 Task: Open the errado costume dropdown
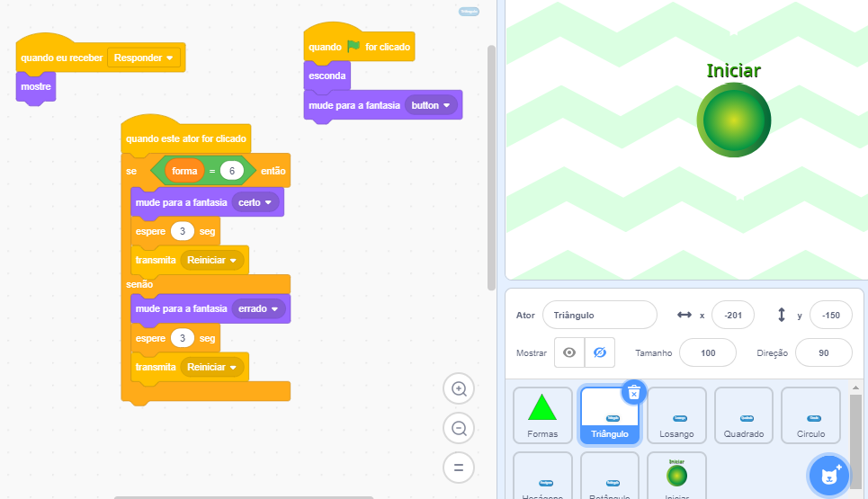coord(260,308)
